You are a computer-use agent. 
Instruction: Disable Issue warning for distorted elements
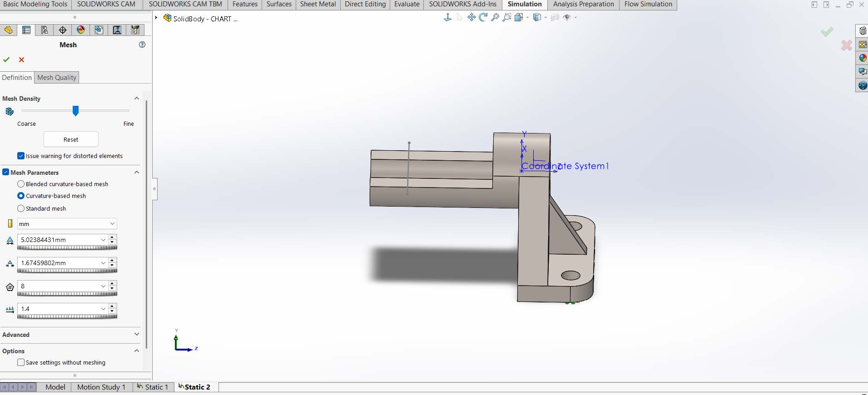[x=21, y=156]
